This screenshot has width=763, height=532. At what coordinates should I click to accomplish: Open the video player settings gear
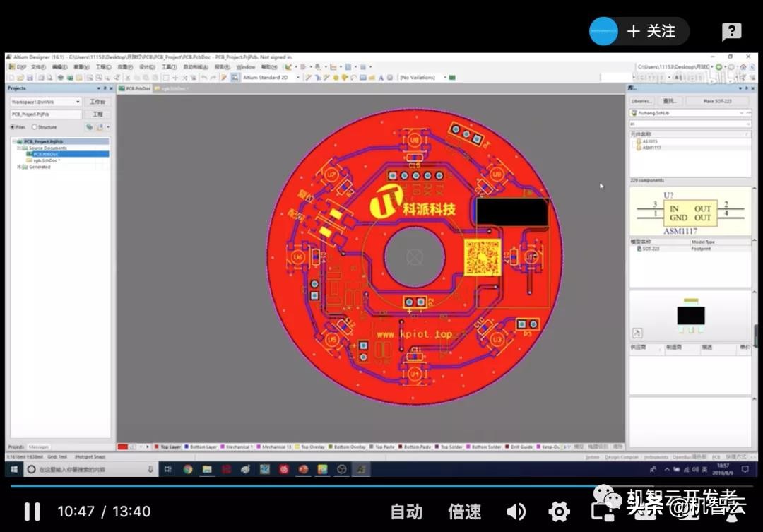(559, 512)
